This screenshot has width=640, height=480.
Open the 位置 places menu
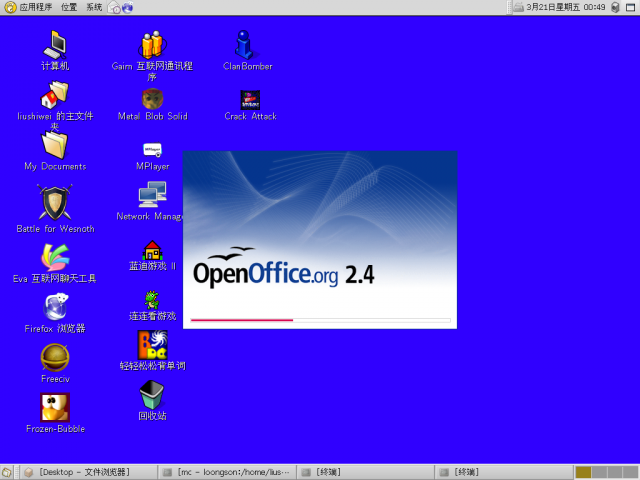pos(69,7)
